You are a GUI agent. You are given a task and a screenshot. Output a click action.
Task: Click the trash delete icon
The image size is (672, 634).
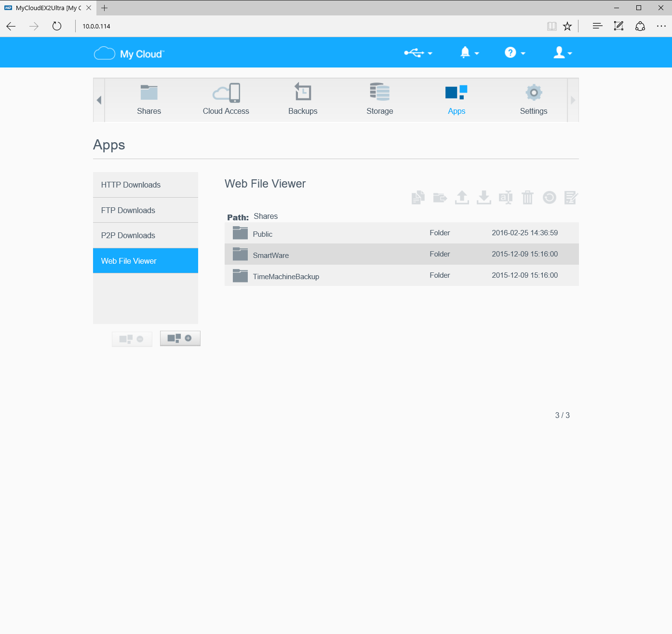point(527,197)
